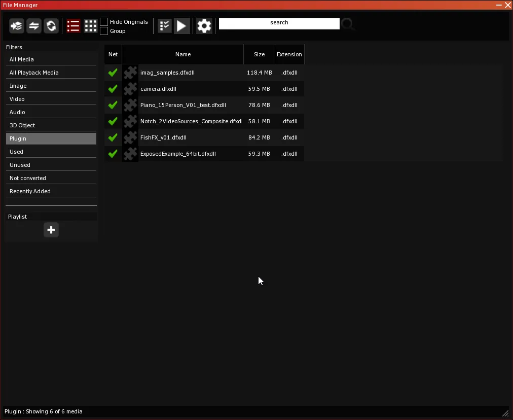Image resolution: width=513 pixels, height=420 pixels.
Task: Click inside the search field
Action: [x=279, y=23]
